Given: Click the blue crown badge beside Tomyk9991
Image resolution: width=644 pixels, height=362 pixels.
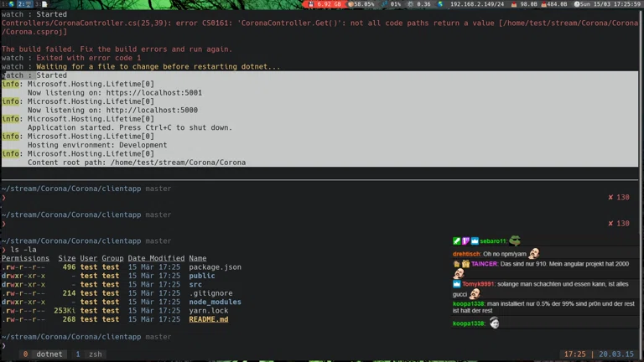Looking at the screenshot, I should (457, 284).
